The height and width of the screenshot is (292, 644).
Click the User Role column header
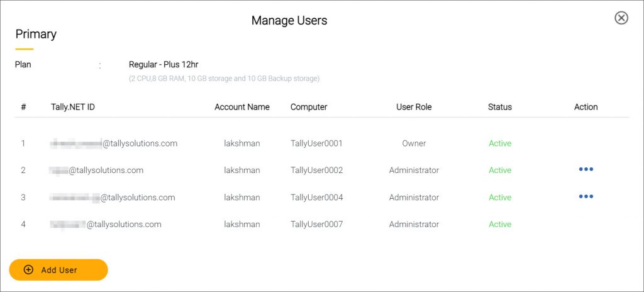pos(414,107)
